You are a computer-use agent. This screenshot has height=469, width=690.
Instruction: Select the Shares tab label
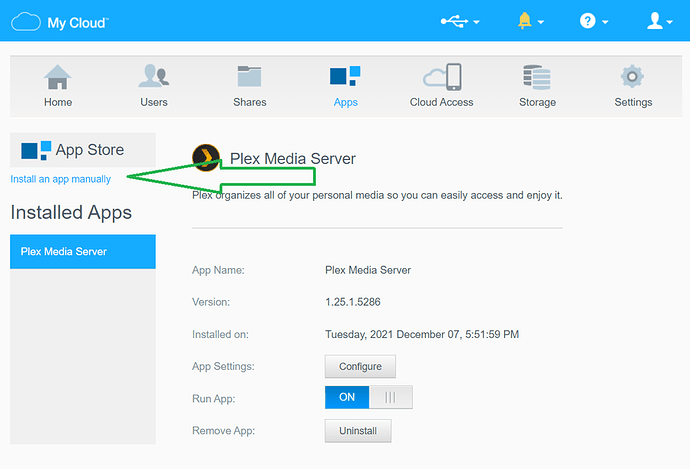250,102
